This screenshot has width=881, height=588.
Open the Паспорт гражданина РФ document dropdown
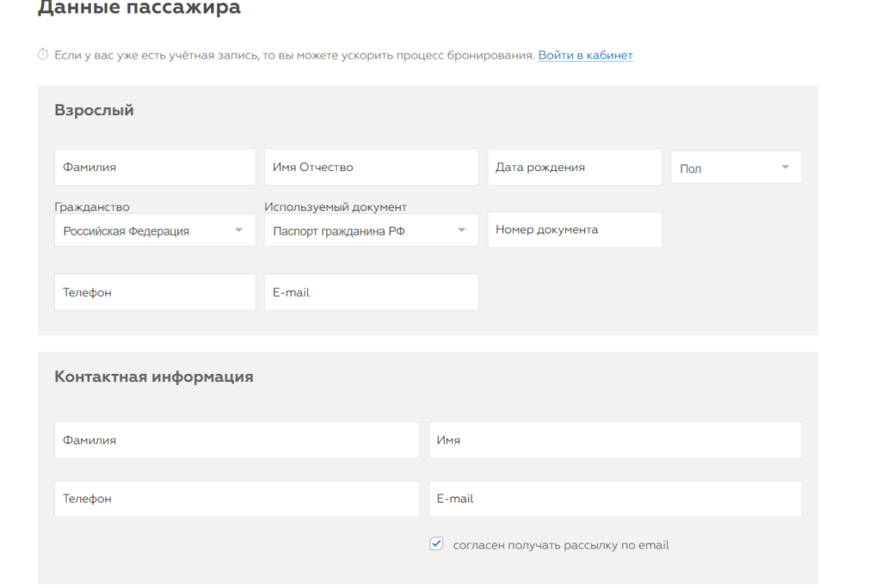(371, 230)
